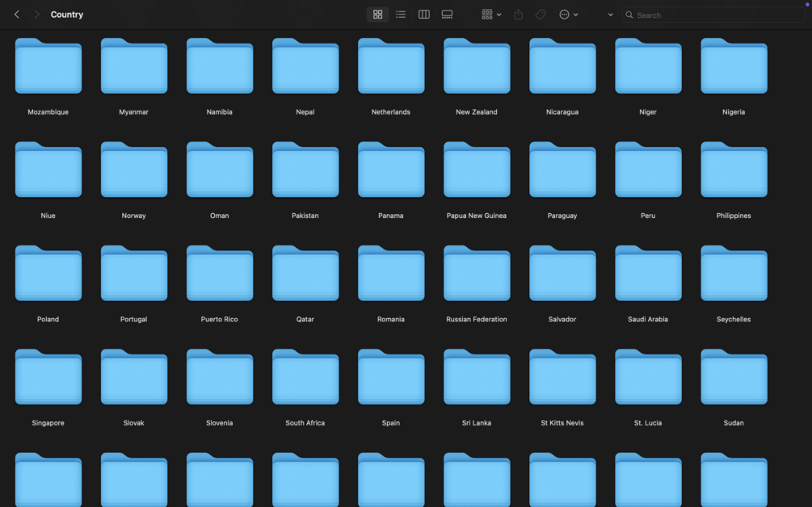
Task: Go forward using the right chevron
Action: point(37,15)
